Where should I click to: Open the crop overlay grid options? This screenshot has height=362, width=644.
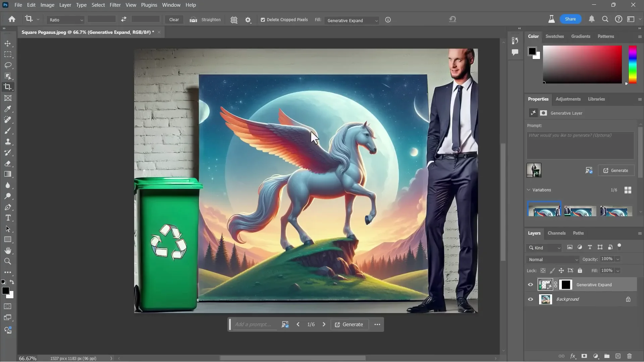click(234, 20)
